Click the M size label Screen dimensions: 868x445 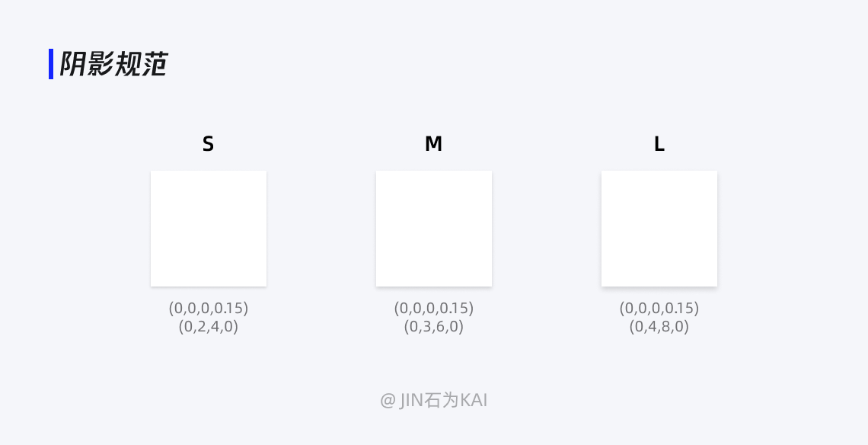pyautogui.click(x=433, y=144)
